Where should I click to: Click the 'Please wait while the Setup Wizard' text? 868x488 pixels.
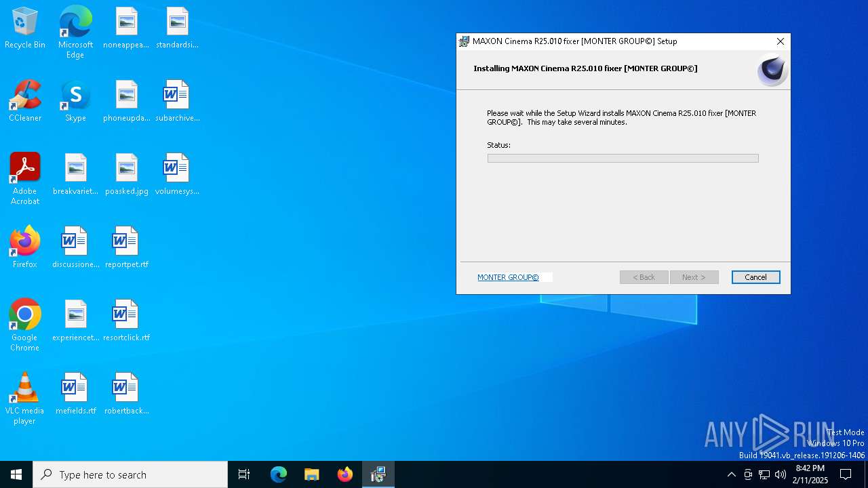tap(621, 118)
